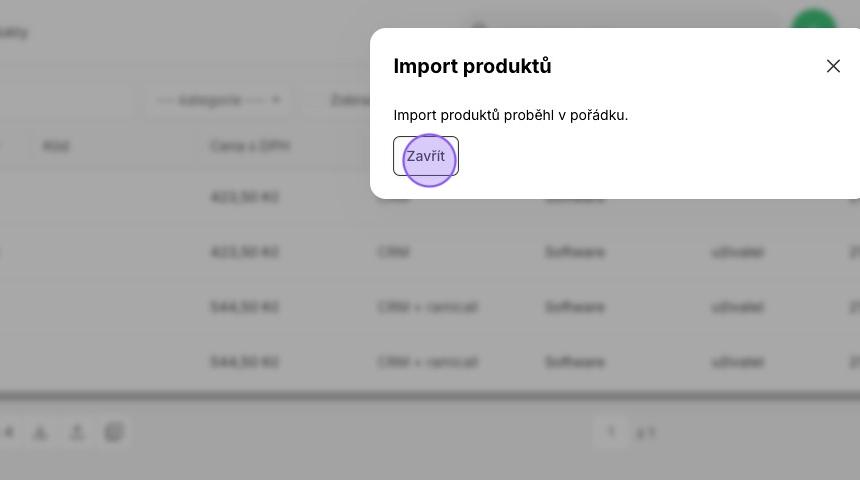
Task: Click the dialog title Import produktů
Action: tap(472, 66)
